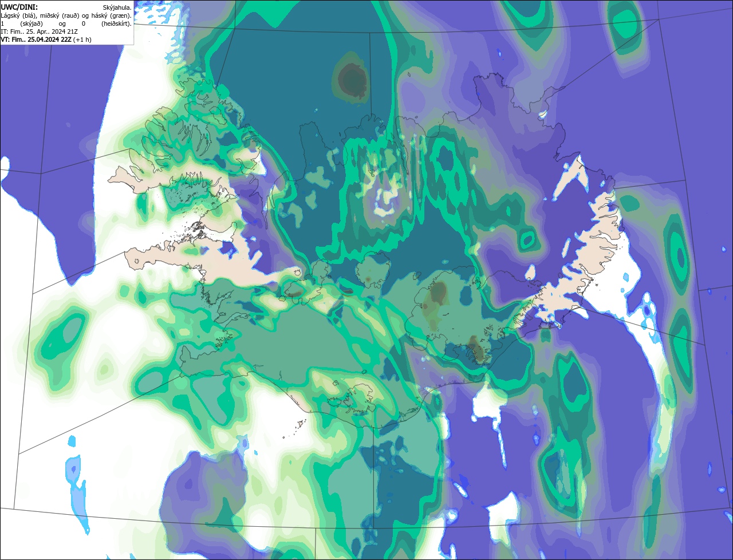Click the "(+1 h)" forecast offset text
The image size is (733, 560).
click(82, 40)
